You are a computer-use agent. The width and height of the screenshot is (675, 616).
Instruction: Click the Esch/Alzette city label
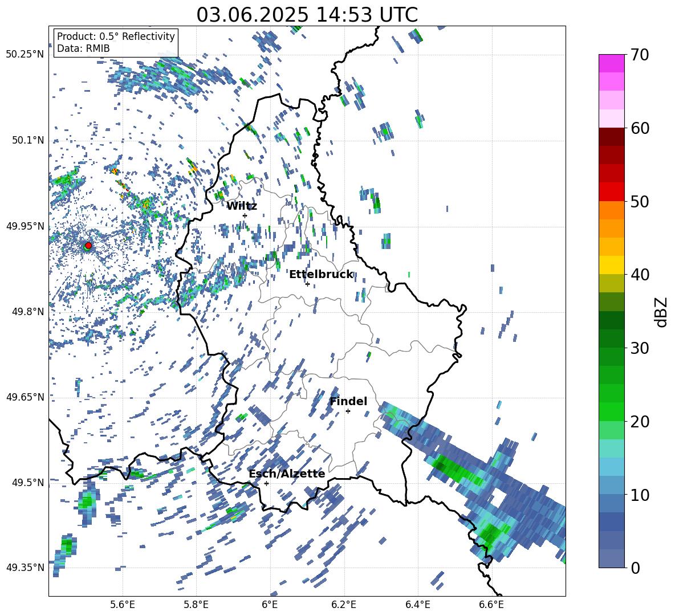[x=287, y=474]
